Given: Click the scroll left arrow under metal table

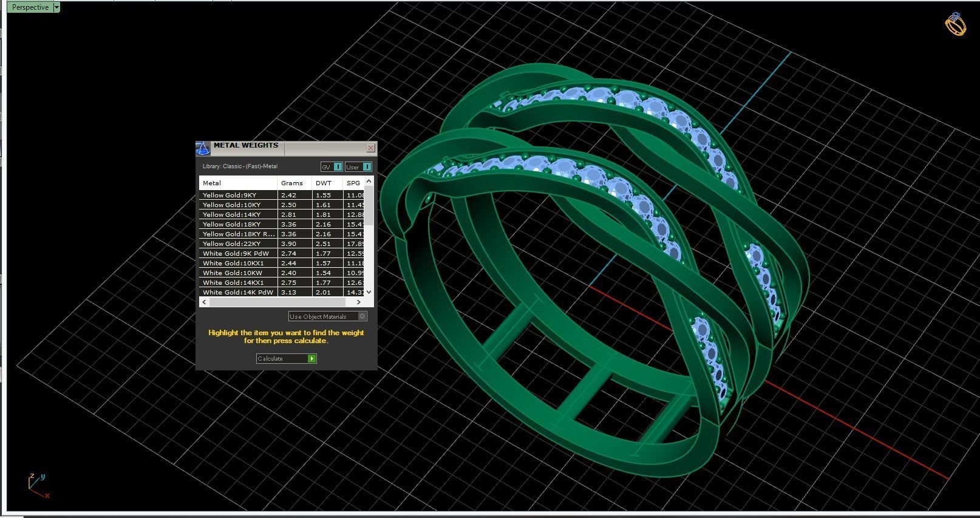Looking at the screenshot, I should coord(204,302).
